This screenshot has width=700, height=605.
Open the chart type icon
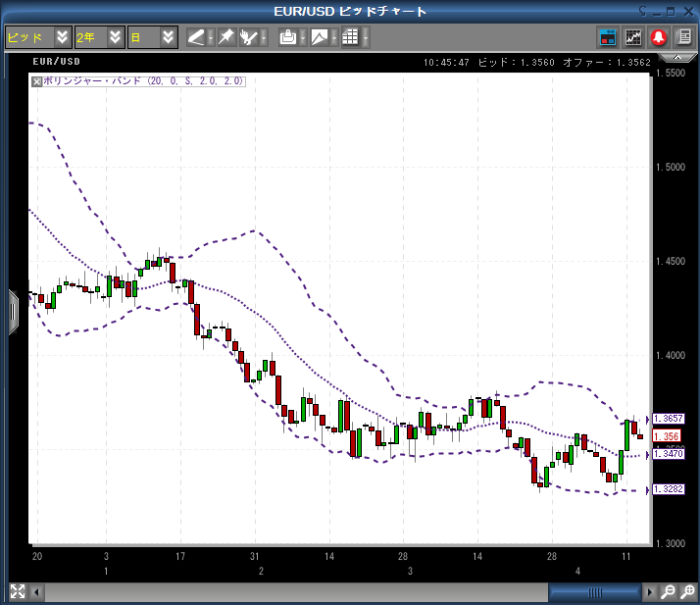coord(319,37)
